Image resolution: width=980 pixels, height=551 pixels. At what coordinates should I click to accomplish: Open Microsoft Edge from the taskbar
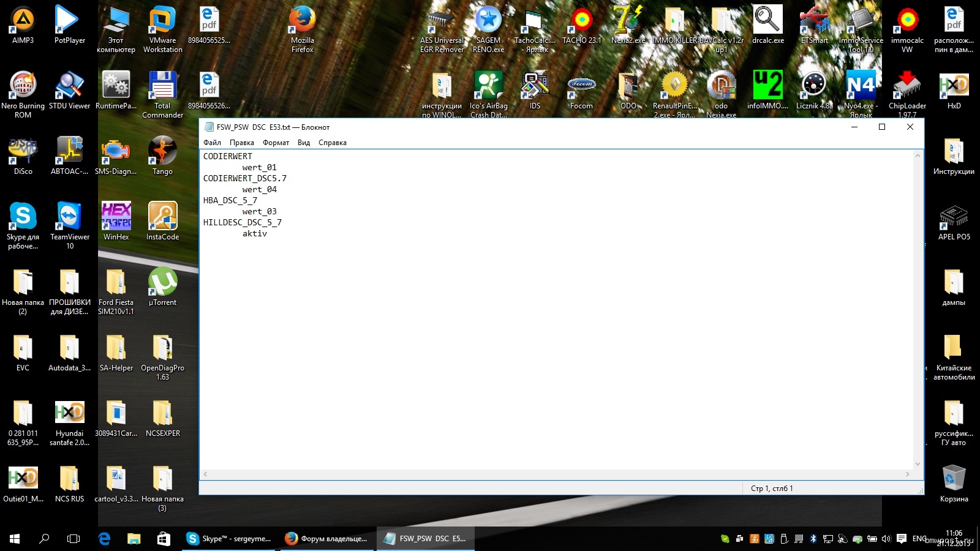[x=105, y=539]
